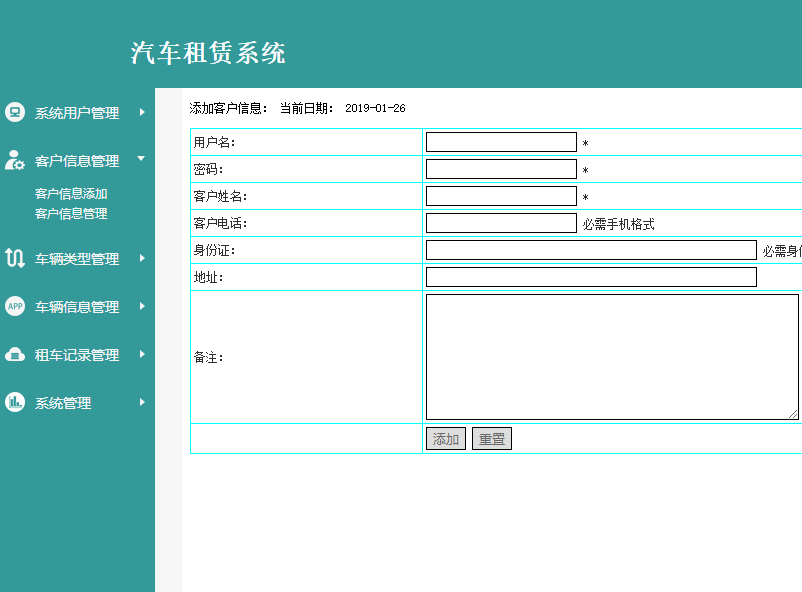Click the cloud icon beside 租车记录管理
Image resolution: width=802 pixels, height=592 pixels.
[15, 354]
